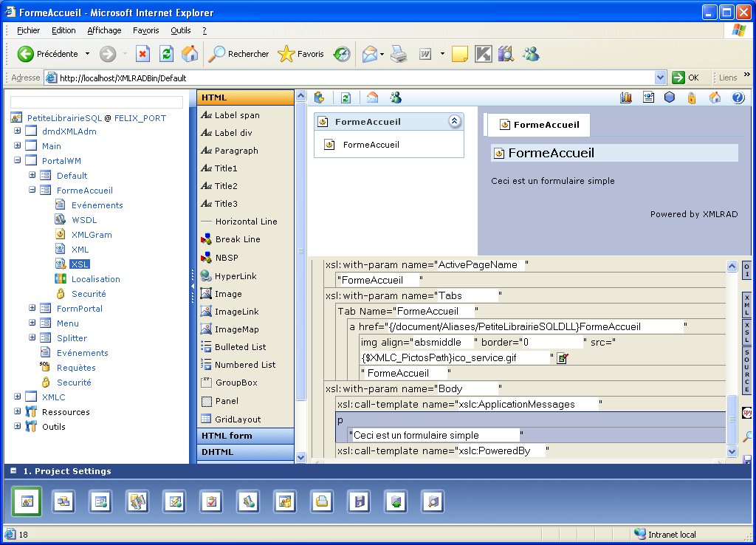
Task: Select the first Project Settings bottom icon
Action: click(27, 501)
